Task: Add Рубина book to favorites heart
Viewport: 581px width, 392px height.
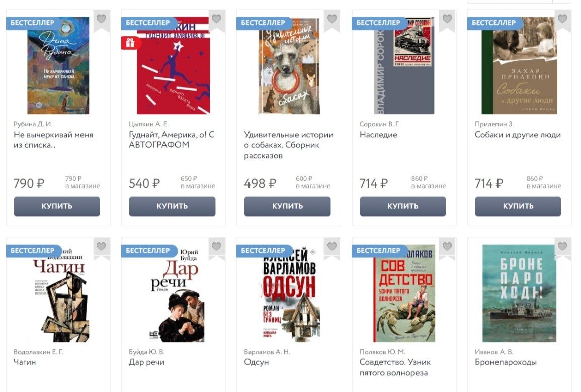Action: coord(101,19)
